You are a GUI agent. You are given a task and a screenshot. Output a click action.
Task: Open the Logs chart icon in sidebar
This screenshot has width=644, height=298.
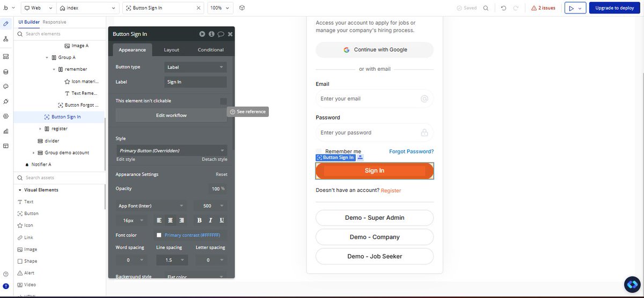6,131
